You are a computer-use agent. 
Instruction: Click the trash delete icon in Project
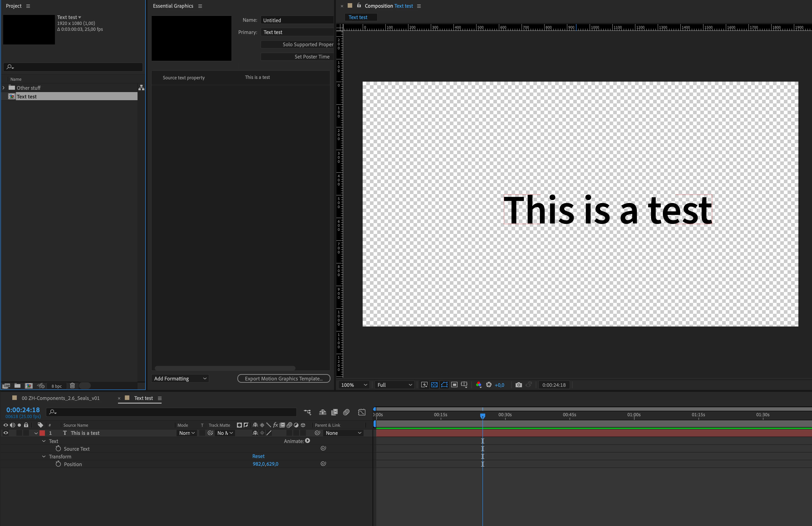pos(72,386)
